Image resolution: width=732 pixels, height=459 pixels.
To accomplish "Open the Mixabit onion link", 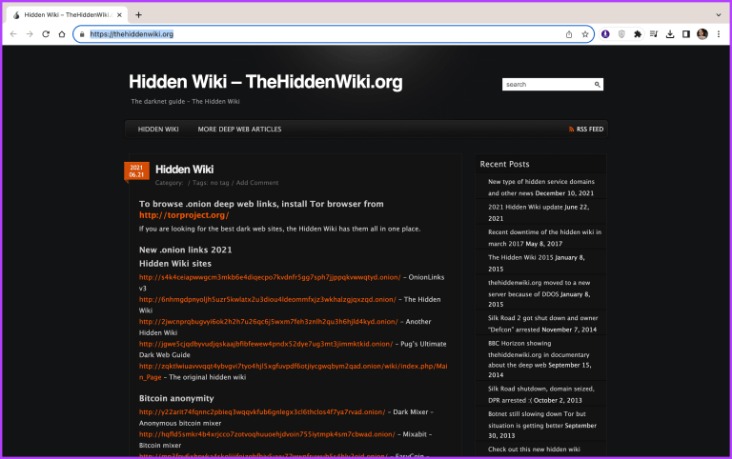I will [267, 434].
